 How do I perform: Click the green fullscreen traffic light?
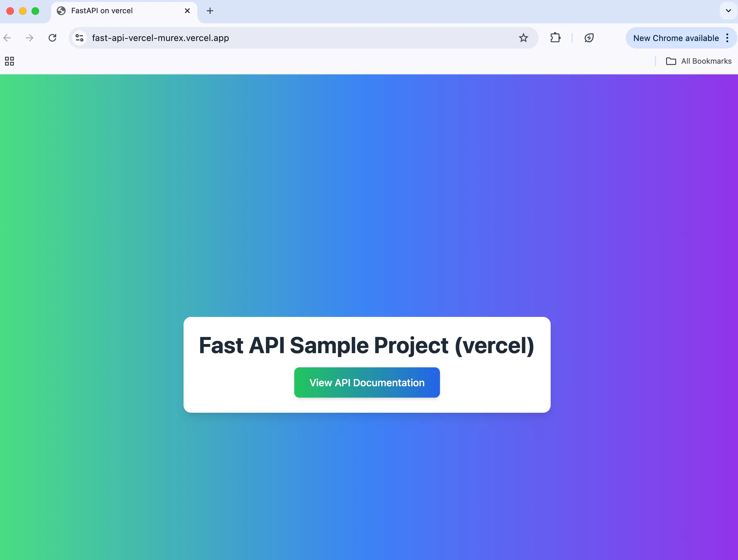click(35, 11)
